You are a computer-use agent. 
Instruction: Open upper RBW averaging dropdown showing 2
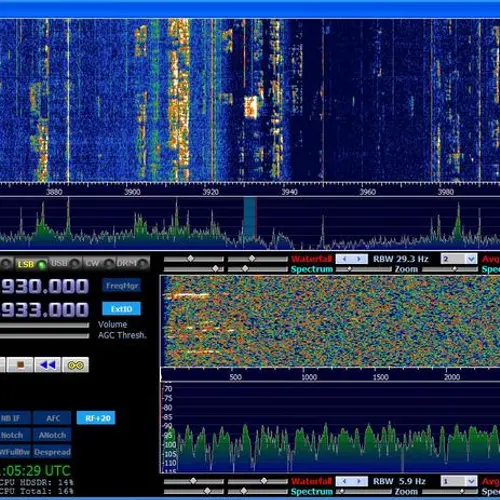459,259
